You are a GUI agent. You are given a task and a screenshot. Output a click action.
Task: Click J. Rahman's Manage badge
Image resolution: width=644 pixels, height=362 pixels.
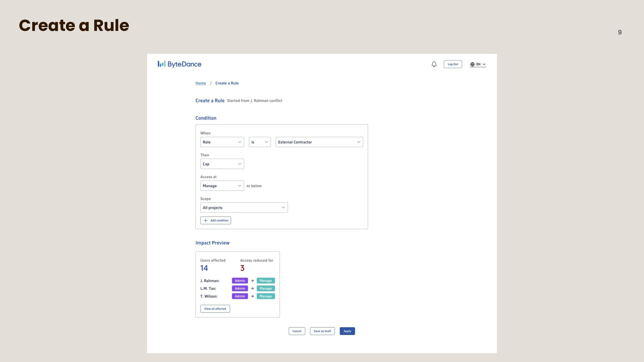(266, 281)
